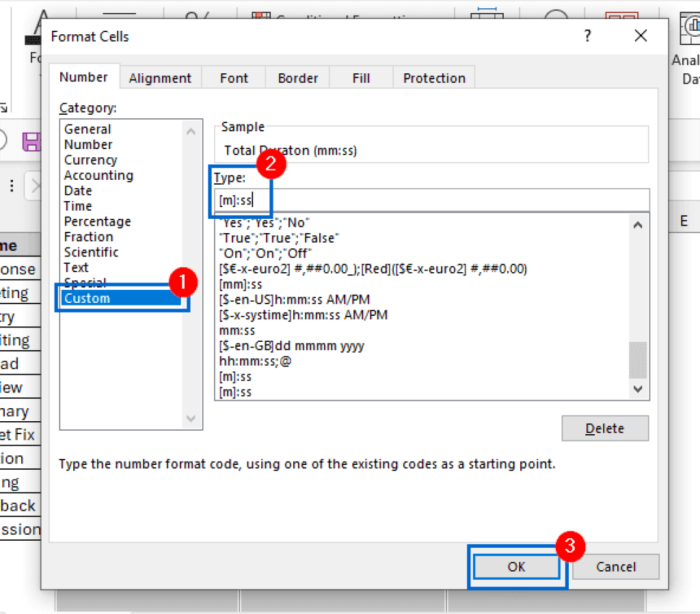Image resolution: width=700 pixels, height=614 pixels.
Task: Click the Format Cells help question mark icon
Action: pos(587,36)
